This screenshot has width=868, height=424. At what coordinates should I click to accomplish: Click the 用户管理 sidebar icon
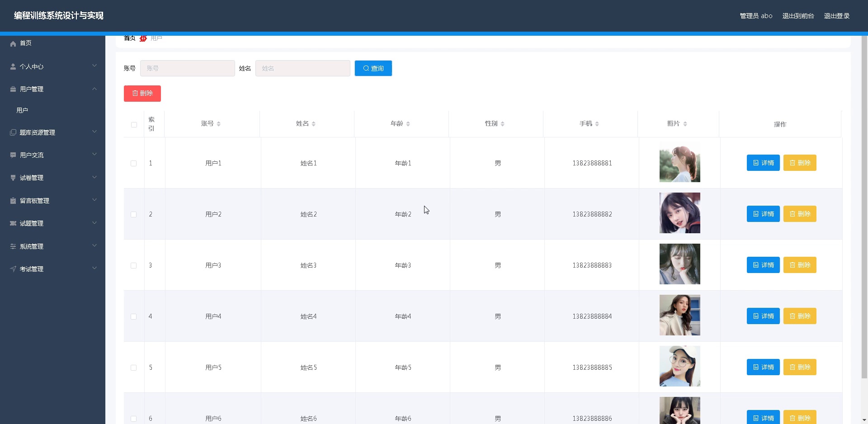point(13,89)
